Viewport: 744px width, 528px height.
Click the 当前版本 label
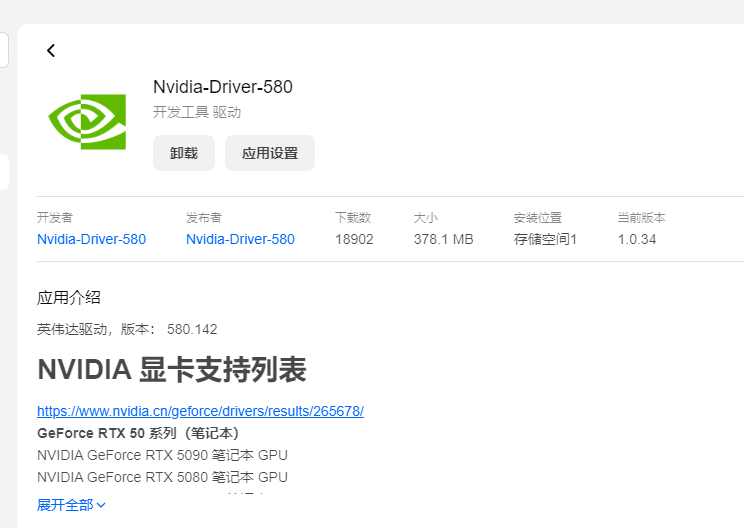[642, 218]
